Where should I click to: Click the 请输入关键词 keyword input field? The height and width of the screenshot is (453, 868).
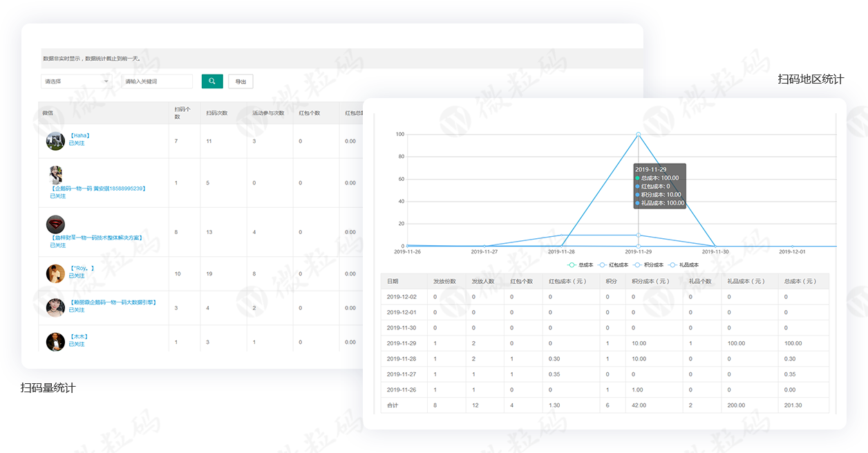157,81
